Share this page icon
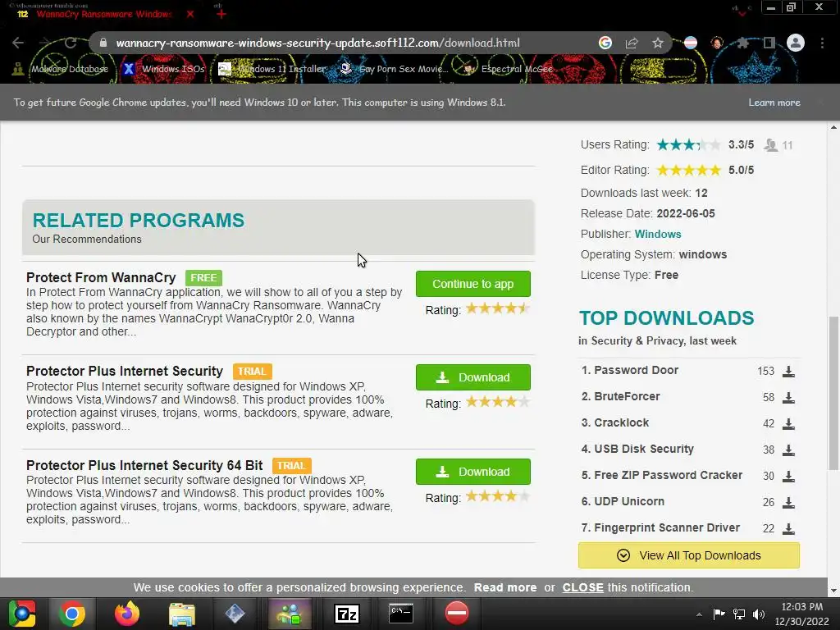This screenshot has height=630, width=840. (632, 43)
